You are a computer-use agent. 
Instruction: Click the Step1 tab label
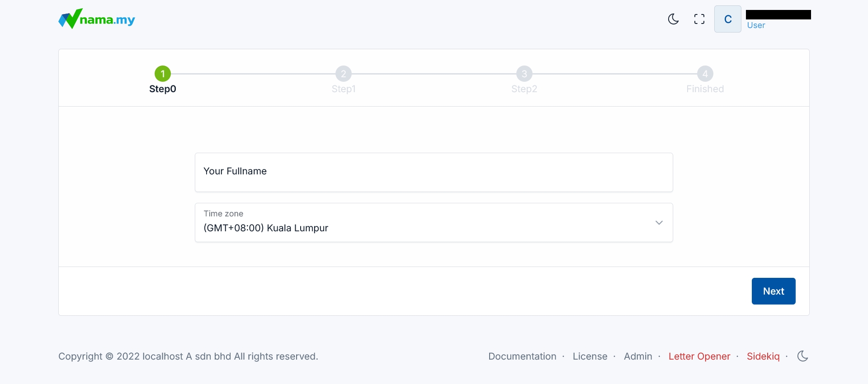[x=344, y=89]
